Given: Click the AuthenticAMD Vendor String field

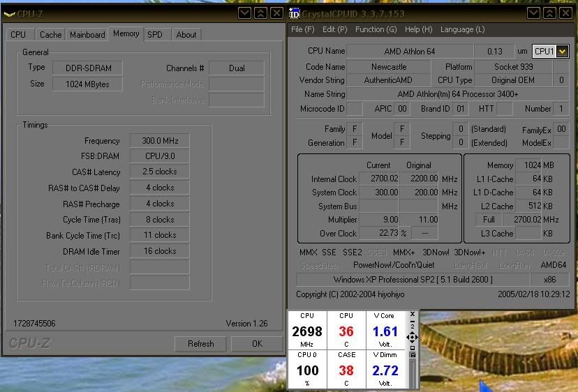Looking at the screenshot, I should [389, 80].
